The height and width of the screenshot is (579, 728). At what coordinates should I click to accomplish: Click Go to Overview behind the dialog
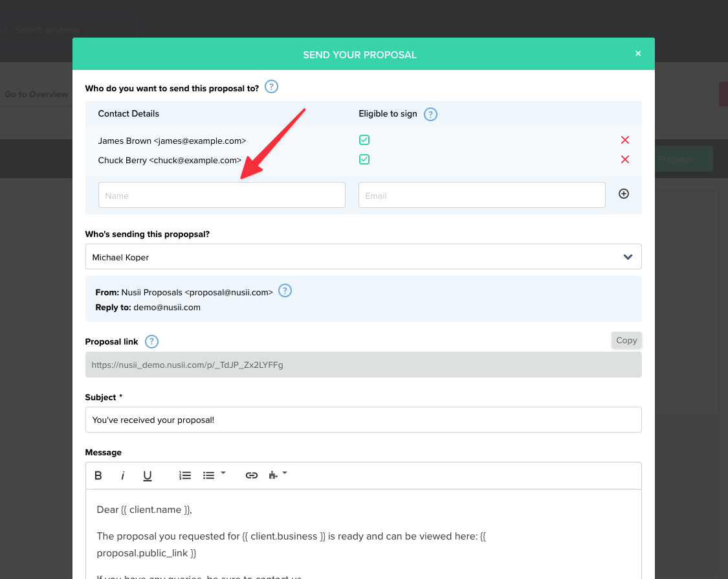point(36,95)
